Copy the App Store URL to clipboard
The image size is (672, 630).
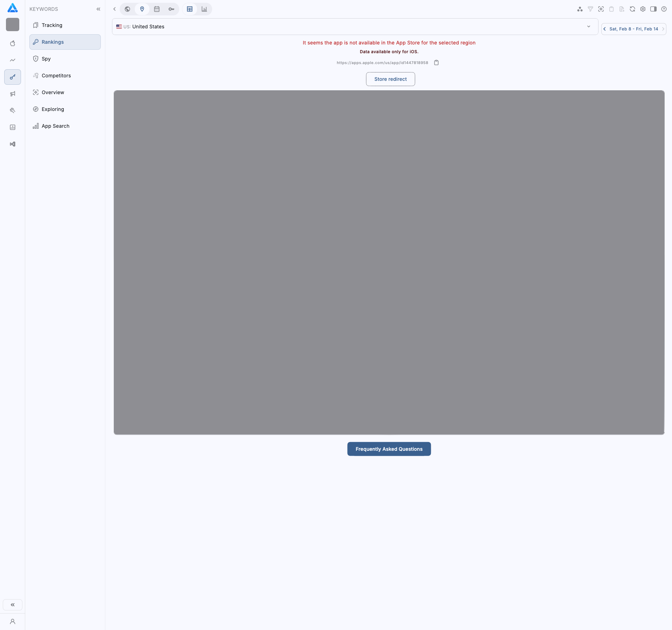[436, 63]
